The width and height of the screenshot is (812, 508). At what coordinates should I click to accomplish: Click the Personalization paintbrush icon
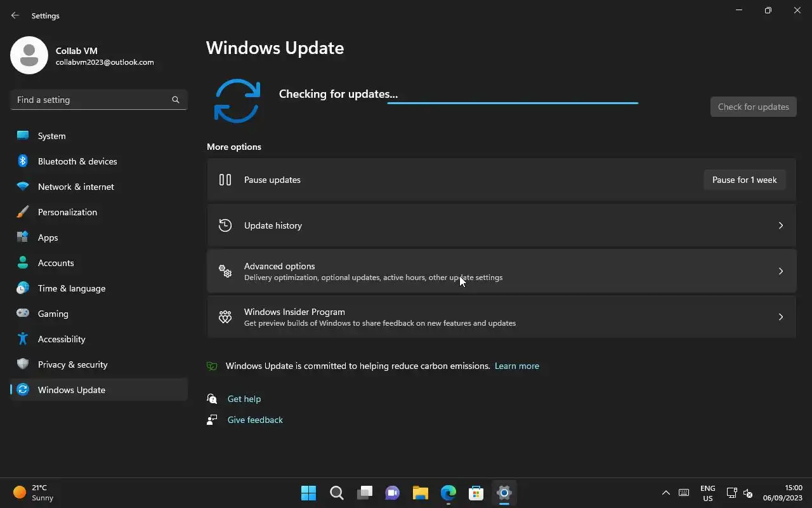23,211
